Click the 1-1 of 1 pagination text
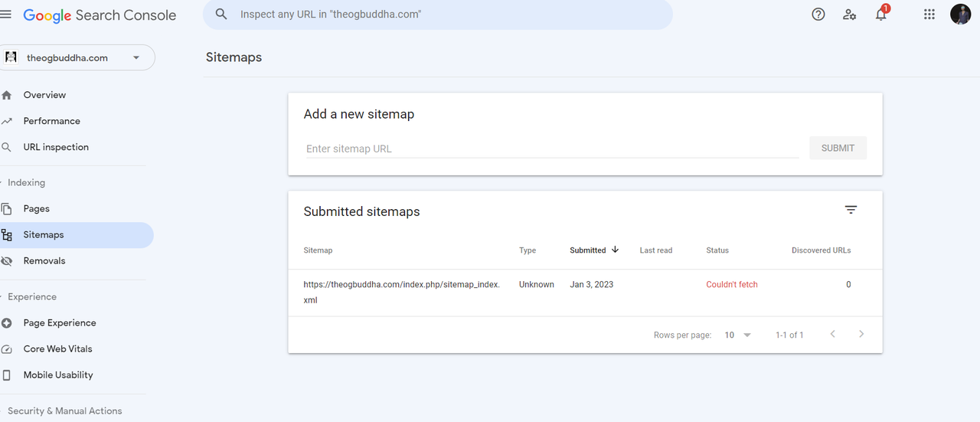Image resolution: width=980 pixels, height=422 pixels. tap(789, 335)
